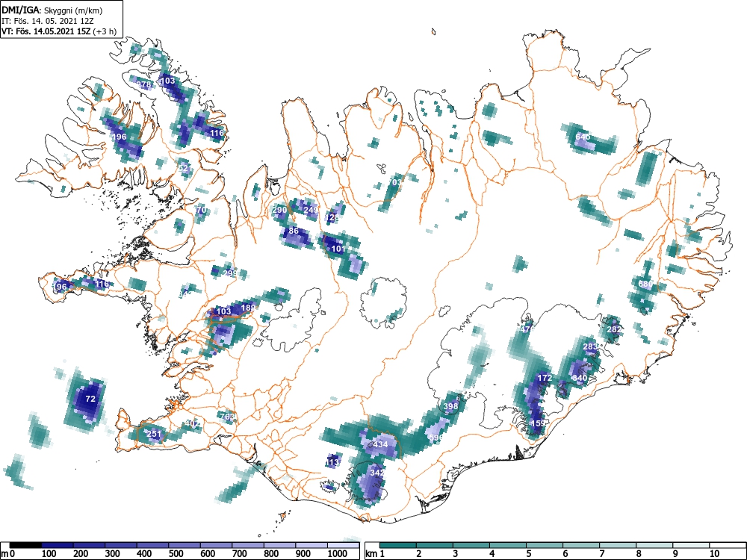Screen dimensions: 747x560
Task: Click the header line 'DMI/IGA: Skyggni (m/km)'
Action: [52, 10]
